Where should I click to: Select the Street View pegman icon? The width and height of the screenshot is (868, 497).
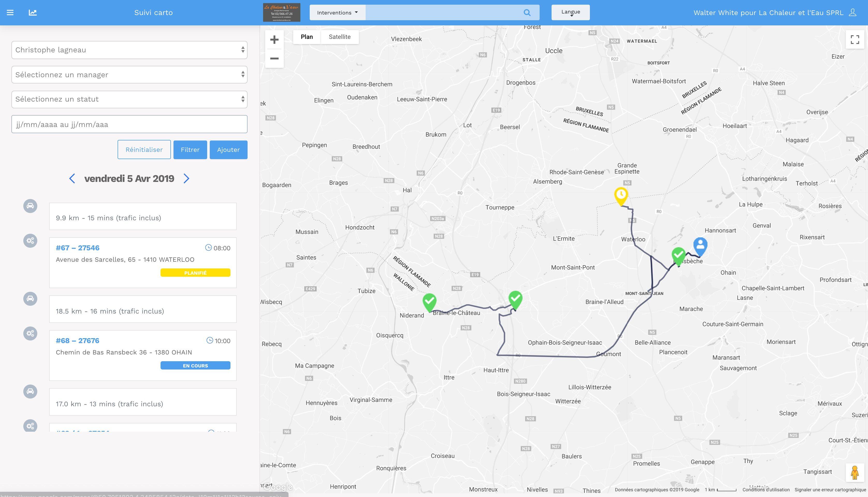[855, 473]
